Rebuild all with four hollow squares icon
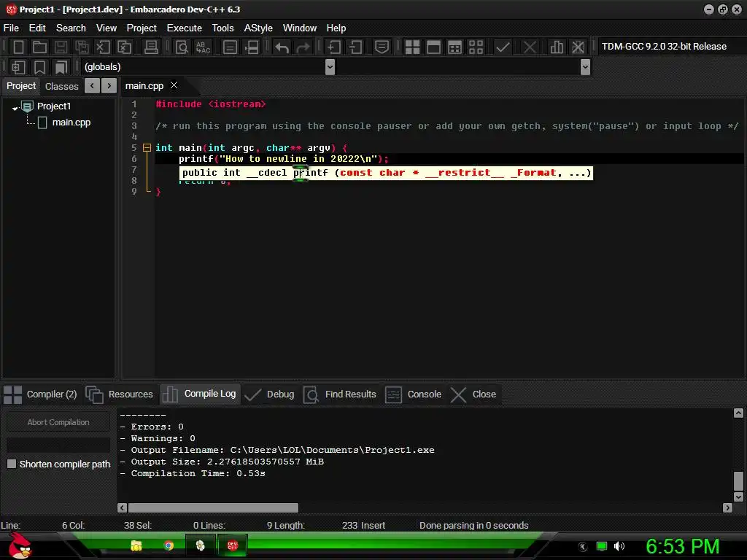The width and height of the screenshot is (747, 560). [476, 47]
